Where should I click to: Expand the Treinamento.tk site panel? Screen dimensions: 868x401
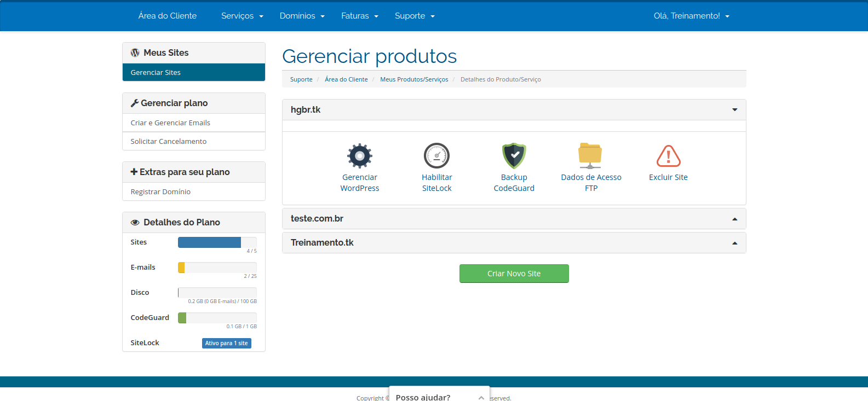[514, 242]
